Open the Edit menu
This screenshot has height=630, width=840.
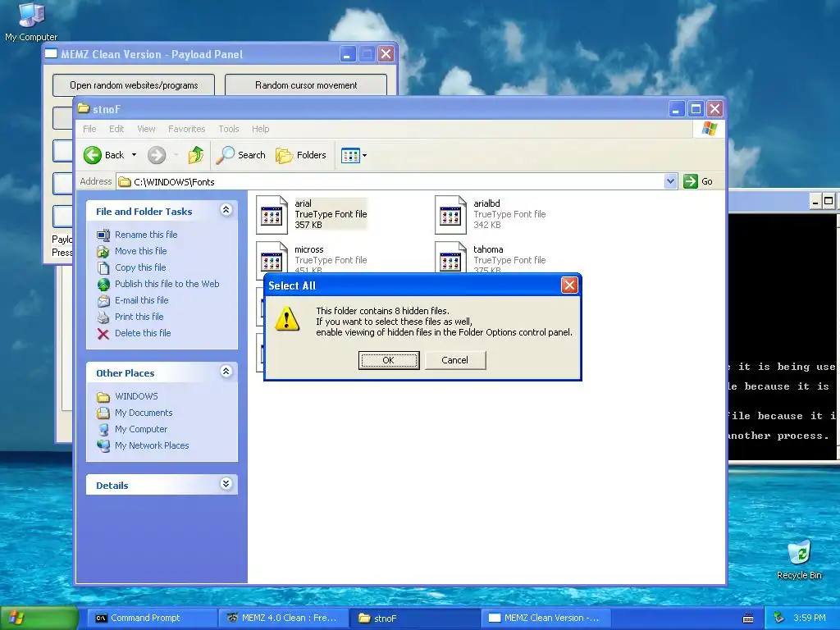click(x=116, y=129)
